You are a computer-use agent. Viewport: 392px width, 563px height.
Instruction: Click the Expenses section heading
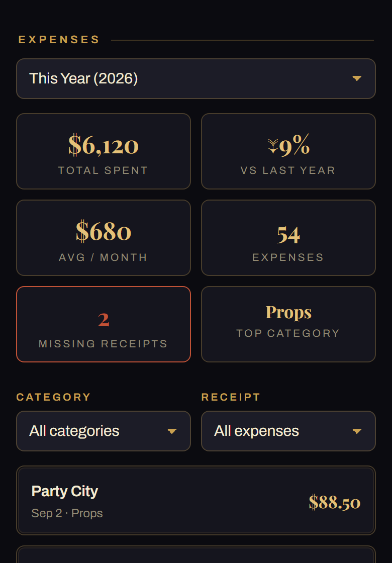click(59, 40)
